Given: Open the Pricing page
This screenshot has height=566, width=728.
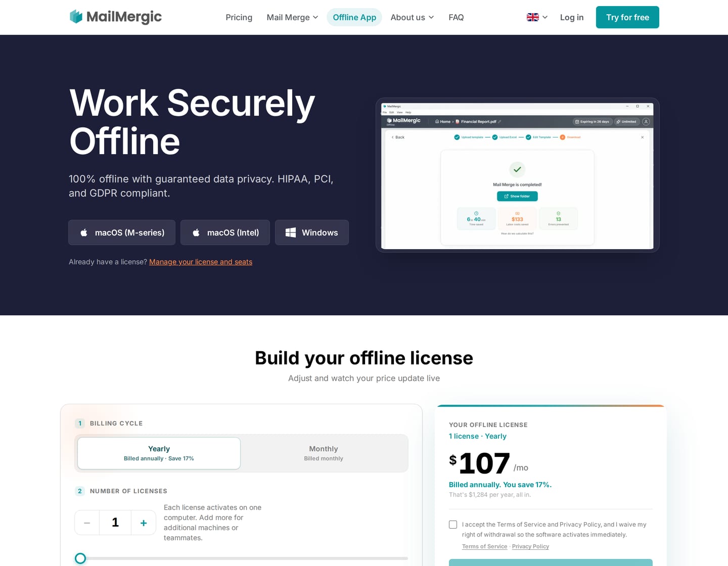Looking at the screenshot, I should [x=239, y=17].
